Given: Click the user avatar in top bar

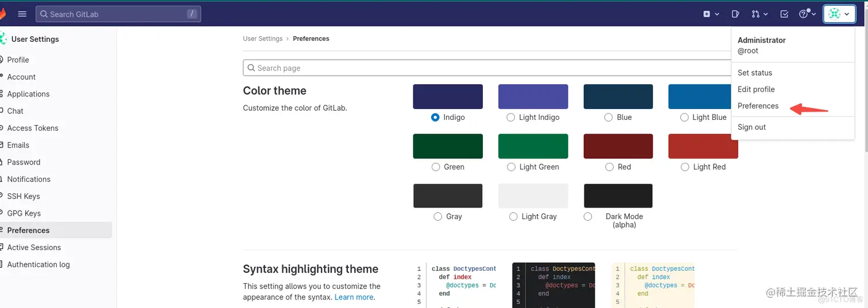Looking at the screenshot, I should (x=834, y=14).
